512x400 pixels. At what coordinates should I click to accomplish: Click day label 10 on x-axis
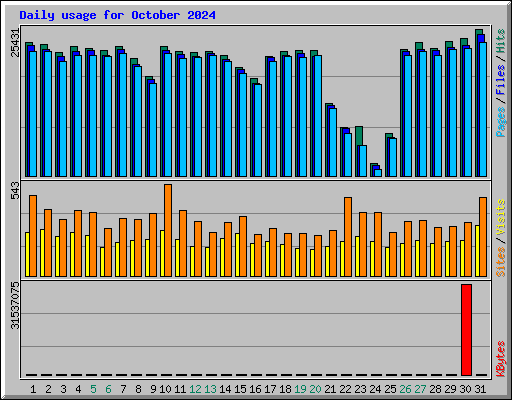click(x=165, y=389)
